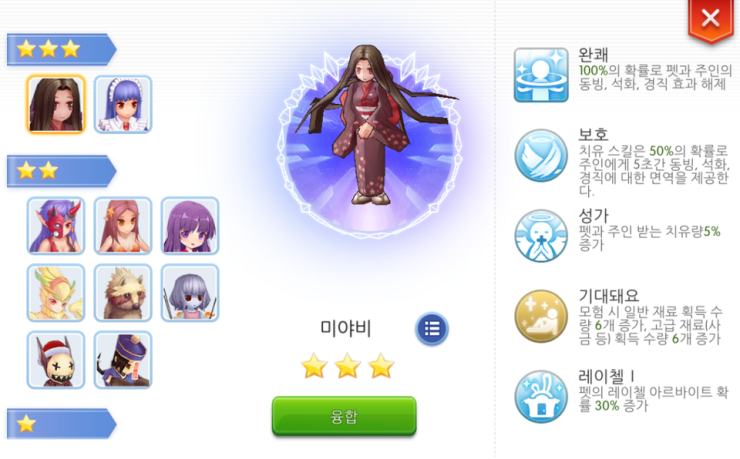740x459 pixels.
Task: Select the 보호 wing skill icon
Action: 541,156
